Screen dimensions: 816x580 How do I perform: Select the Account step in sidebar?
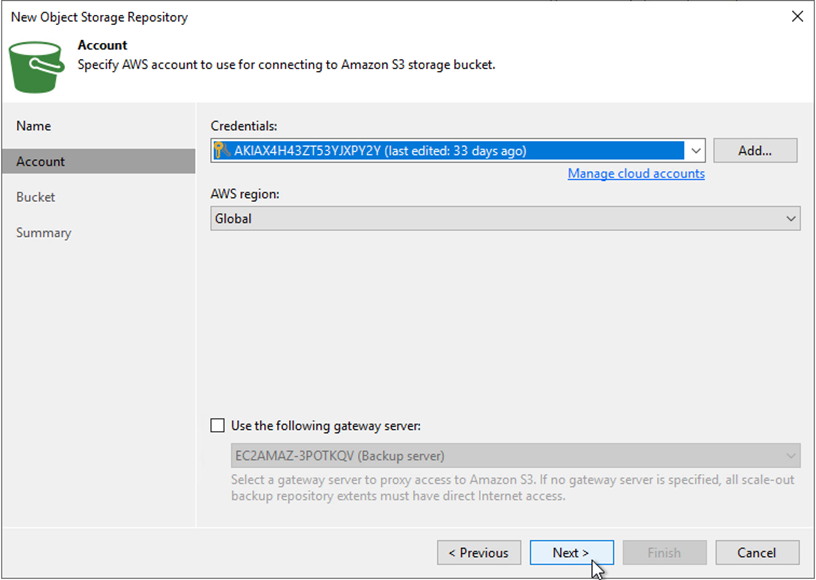(x=41, y=161)
